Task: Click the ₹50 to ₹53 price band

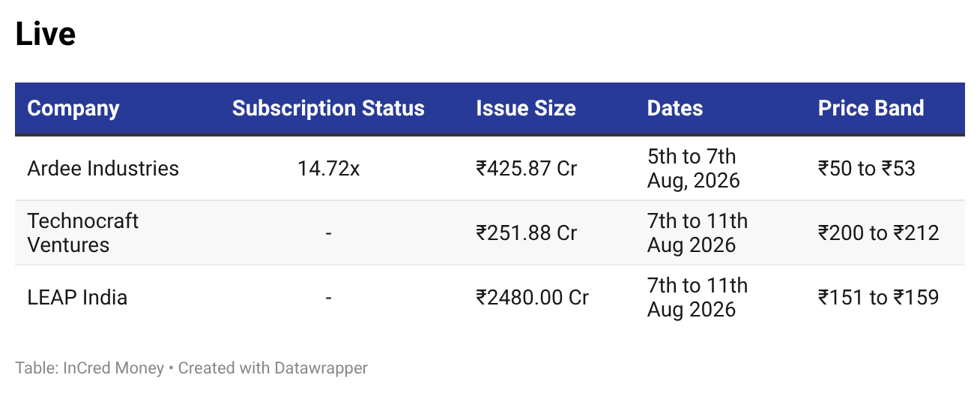Action: coord(867,168)
